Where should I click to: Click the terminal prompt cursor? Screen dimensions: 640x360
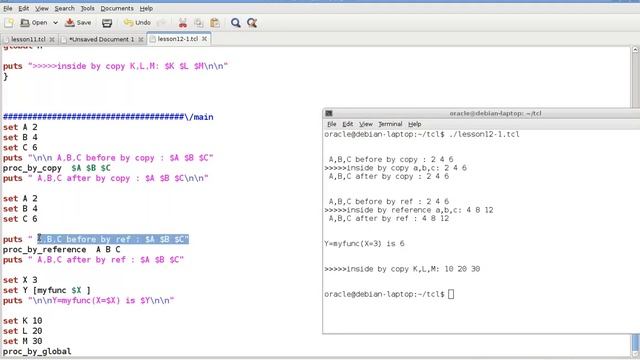click(x=451, y=294)
